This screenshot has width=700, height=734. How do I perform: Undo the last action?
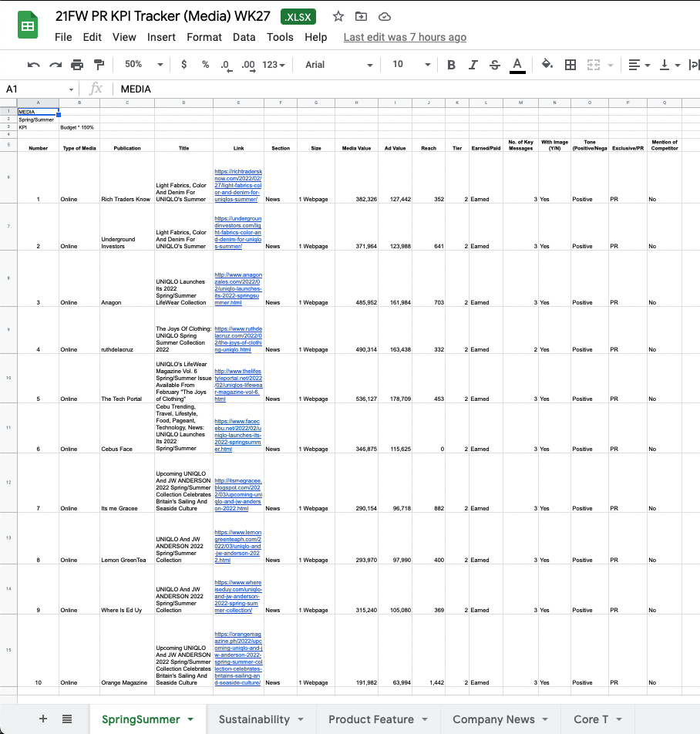(34, 65)
